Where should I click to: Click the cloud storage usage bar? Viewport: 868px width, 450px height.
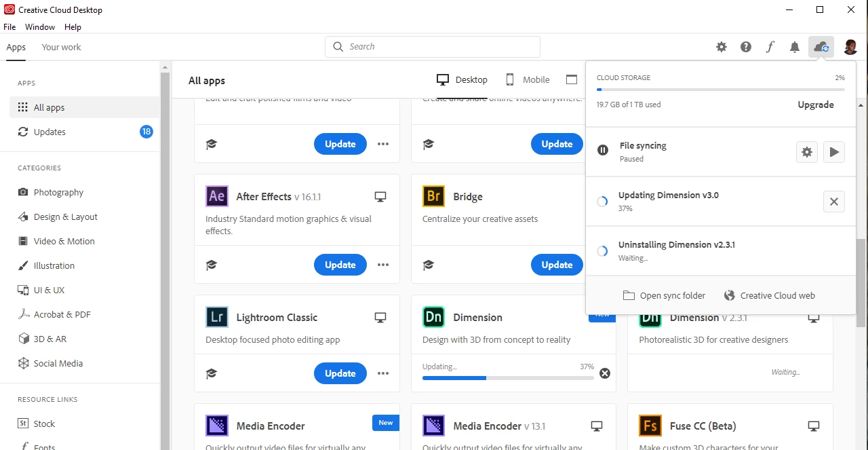click(x=721, y=89)
